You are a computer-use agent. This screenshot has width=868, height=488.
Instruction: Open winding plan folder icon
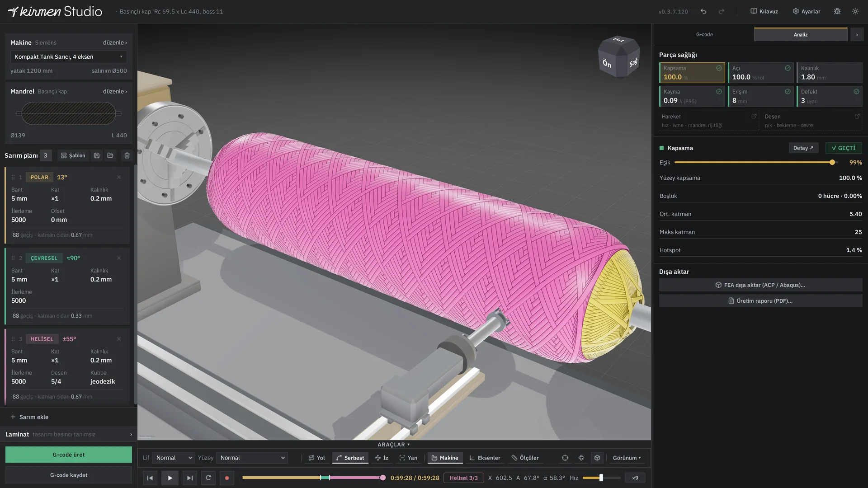(x=110, y=155)
